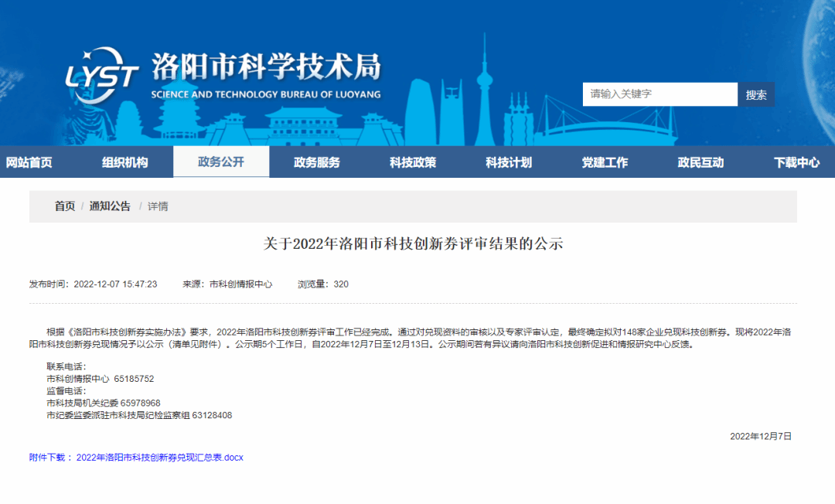
Task: Click the 监督电话 label
Action: click(66, 391)
